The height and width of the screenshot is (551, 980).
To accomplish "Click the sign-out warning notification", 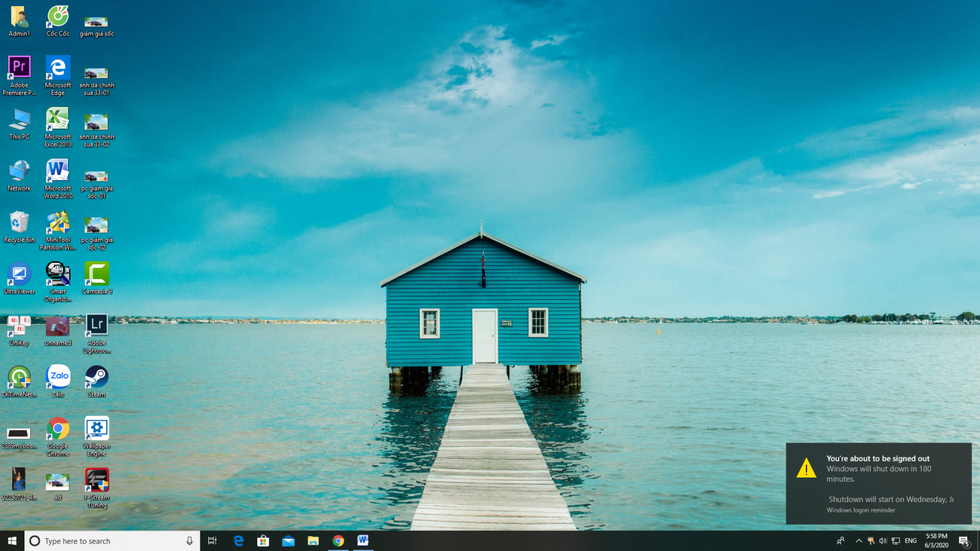I will coord(878,483).
